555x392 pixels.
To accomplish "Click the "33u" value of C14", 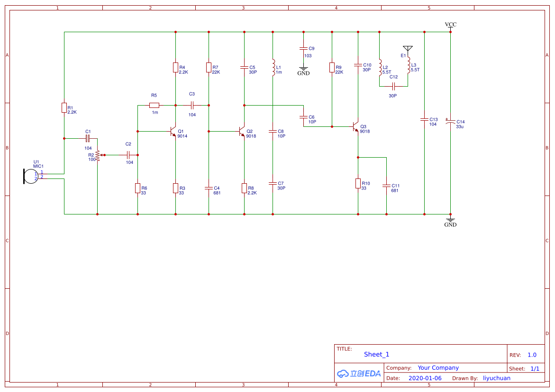I will [x=460, y=126].
